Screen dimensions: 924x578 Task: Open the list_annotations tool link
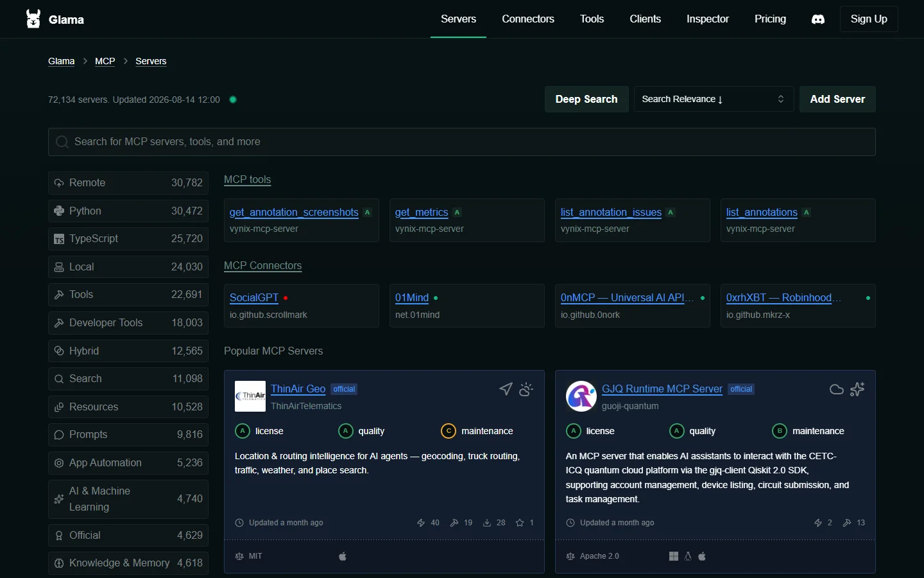tap(762, 213)
